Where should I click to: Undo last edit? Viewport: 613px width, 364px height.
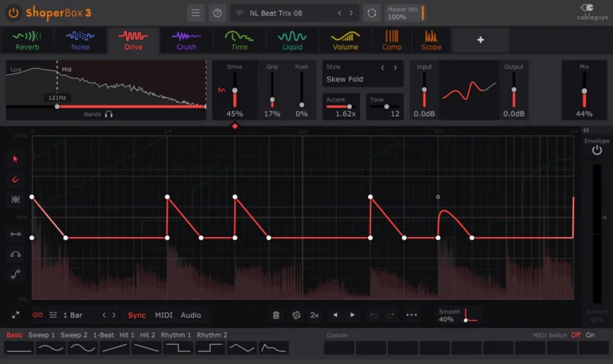[x=374, y=315]
